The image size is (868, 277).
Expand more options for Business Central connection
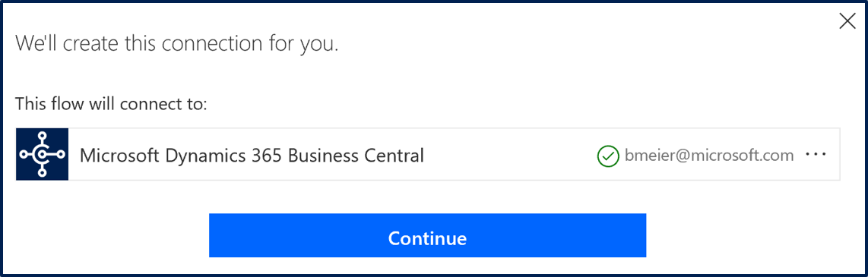click(x=816, y=156)
